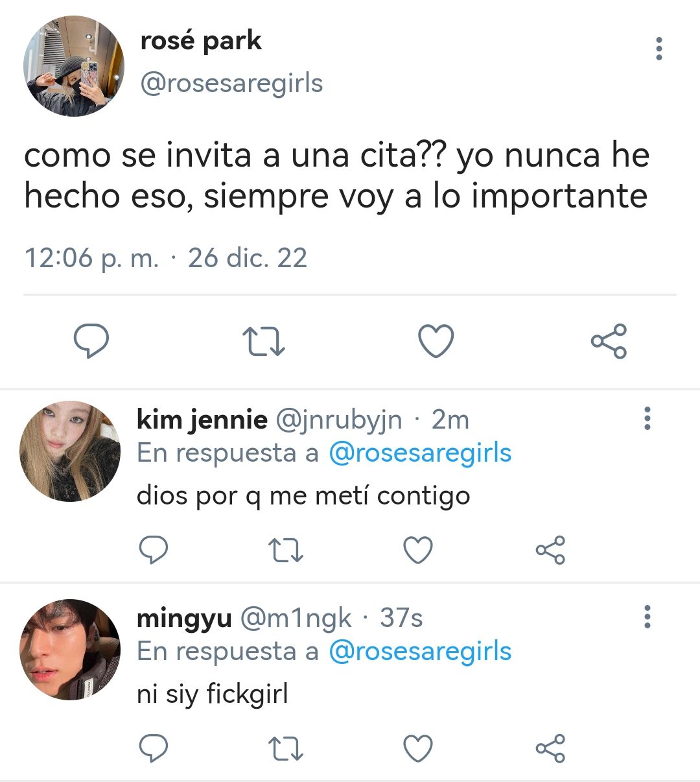Open @rosesaregirls mention in mingyu's reply
Image resolution: width=700 pixels, height=782 pixels.
coord(420,651)
